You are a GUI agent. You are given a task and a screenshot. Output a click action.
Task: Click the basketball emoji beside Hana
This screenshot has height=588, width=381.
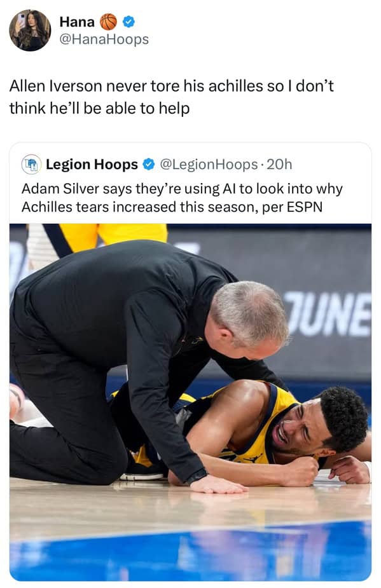tap(109, 22)
